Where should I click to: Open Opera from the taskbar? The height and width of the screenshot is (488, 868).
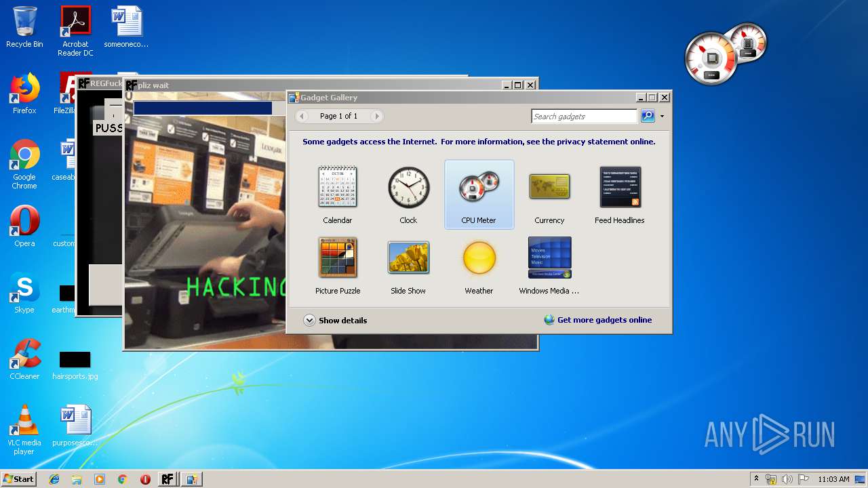145,479
